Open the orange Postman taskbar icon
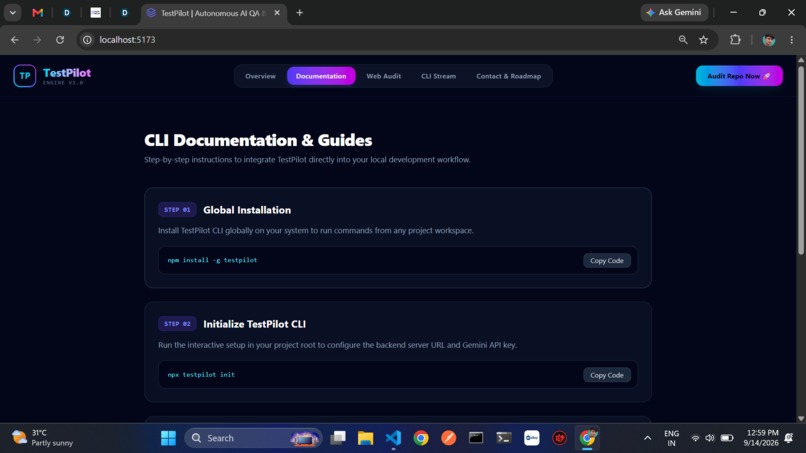This screenshot has width=806, height=453. [449, 438]
